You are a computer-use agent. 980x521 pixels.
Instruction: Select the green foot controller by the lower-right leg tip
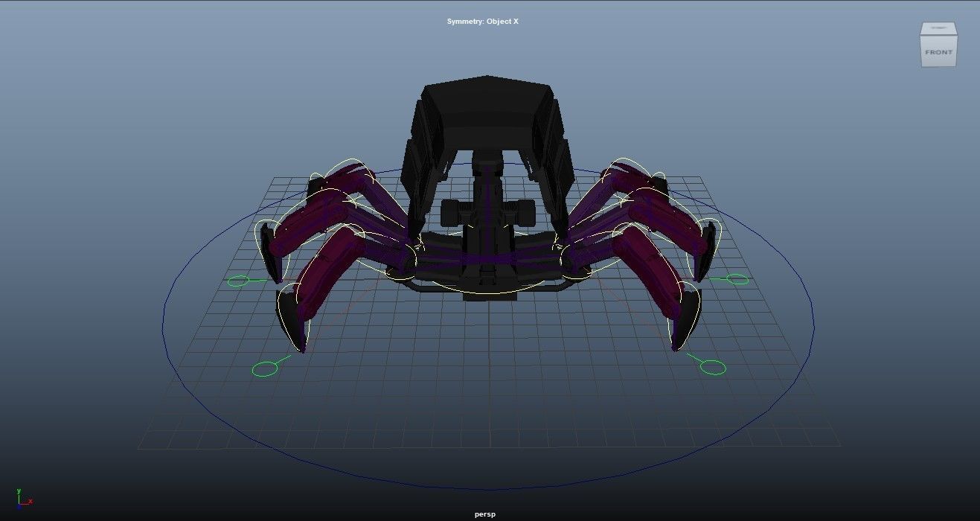(x=713, y=367)
